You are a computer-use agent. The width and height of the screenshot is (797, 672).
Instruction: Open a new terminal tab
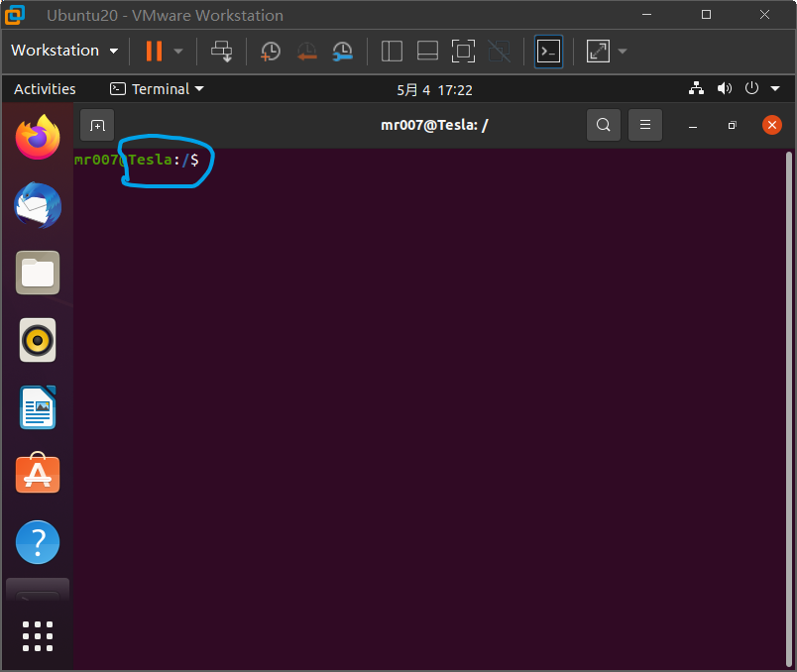(x=97, y=125)
